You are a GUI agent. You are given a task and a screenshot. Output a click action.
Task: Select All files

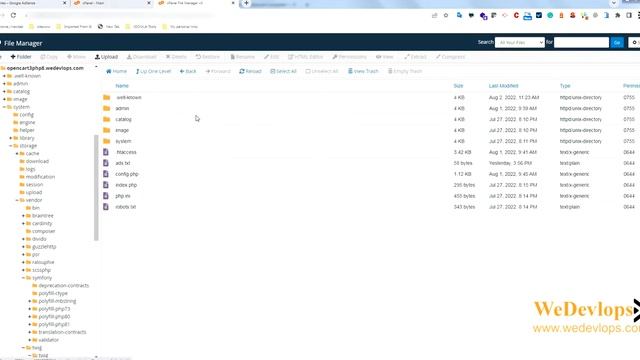[x=283, y=71]
